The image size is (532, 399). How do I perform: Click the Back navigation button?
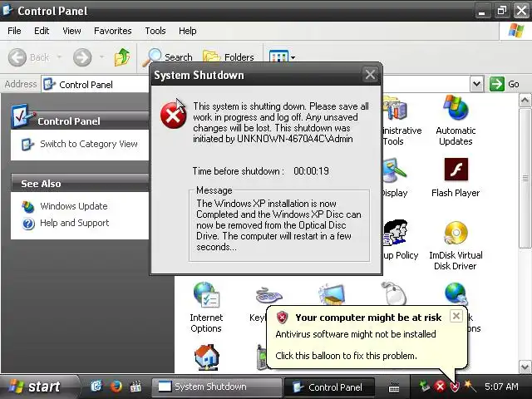pyautogui.click(x=28, y=57)
